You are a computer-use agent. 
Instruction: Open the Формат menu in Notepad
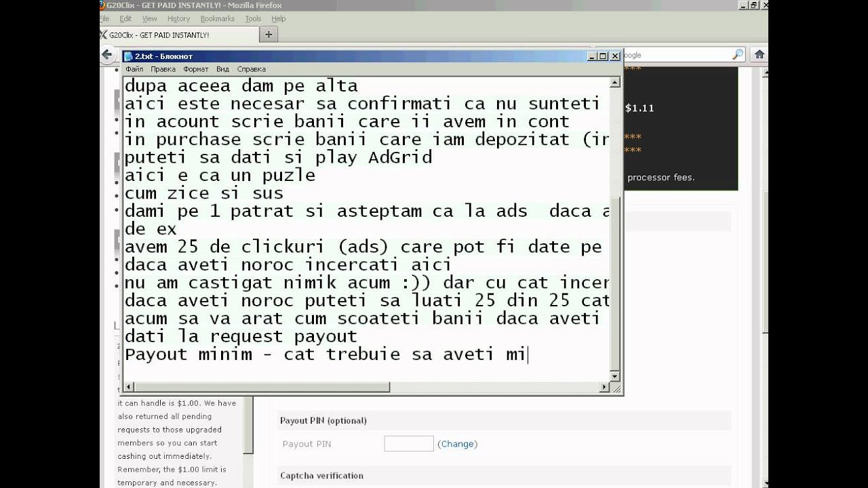196,69
